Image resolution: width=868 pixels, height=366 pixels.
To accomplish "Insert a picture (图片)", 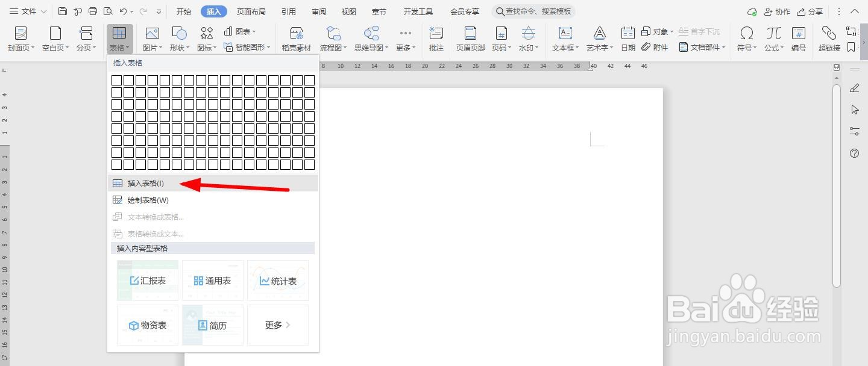I will pyautogui.click(x=152, y=39).
